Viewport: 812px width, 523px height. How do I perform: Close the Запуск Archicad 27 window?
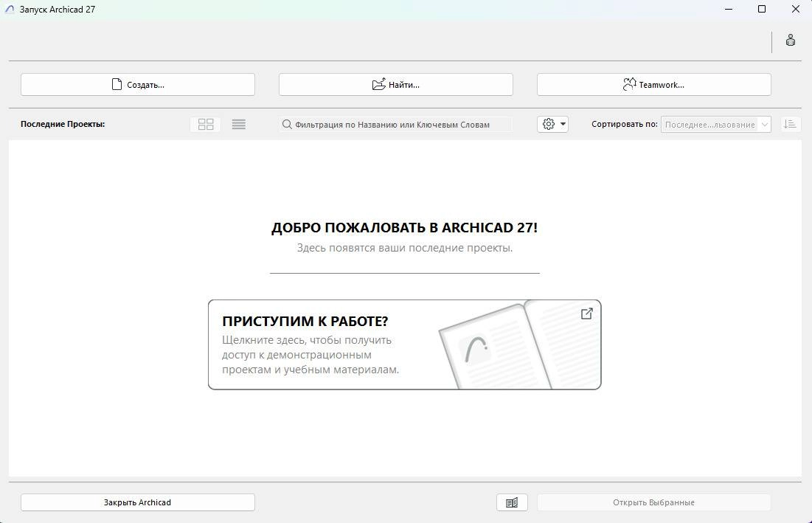(x=796, y=10)
